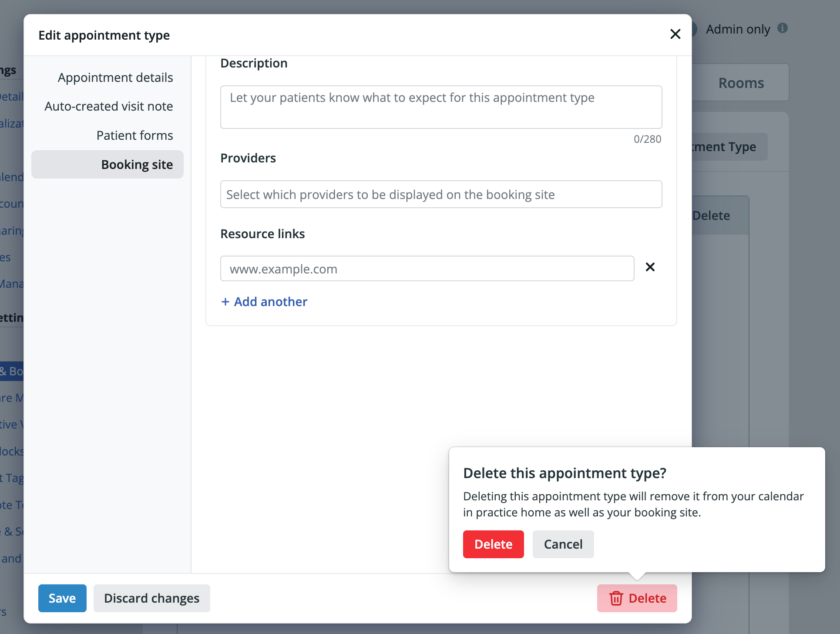Click Save button
The height and width of the screenshot is (634, 840).
62,598
